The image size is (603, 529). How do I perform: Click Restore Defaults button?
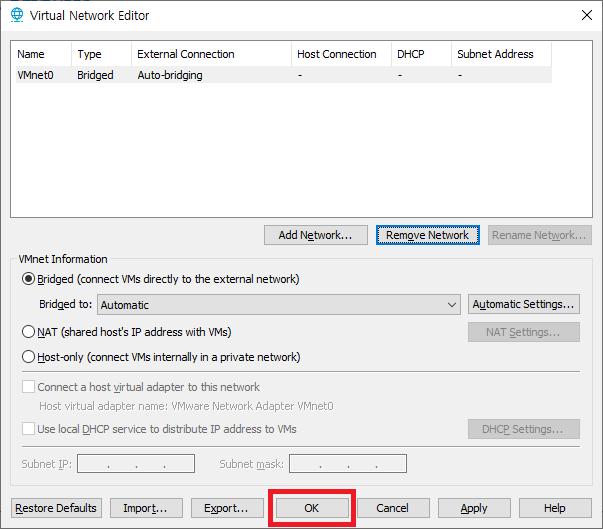pos(56,508)
